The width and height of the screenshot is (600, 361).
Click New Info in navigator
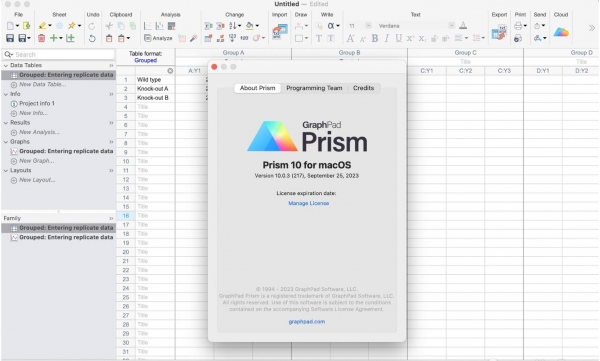tap(34, 113)
